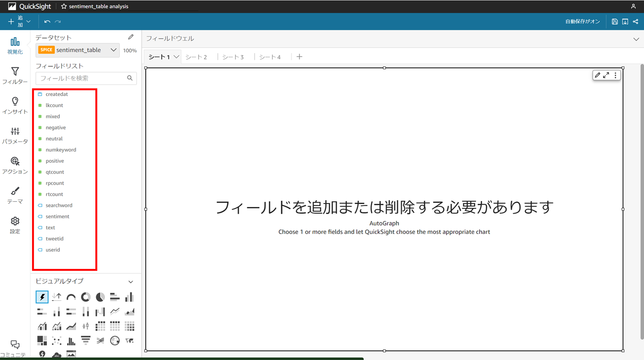Collapse the ビジュアルタイプ section
Viewport: 644px width, 360px height.
[131, 281]
